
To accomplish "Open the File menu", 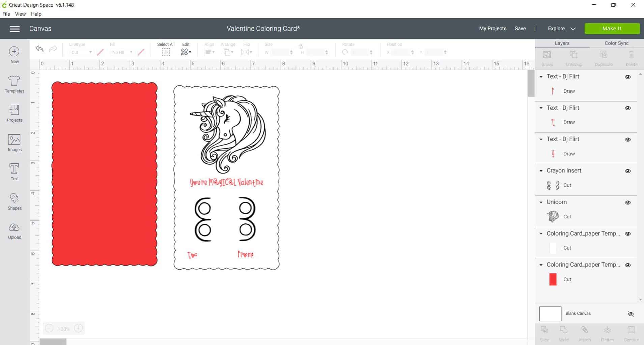I will [x=6, y=14].
